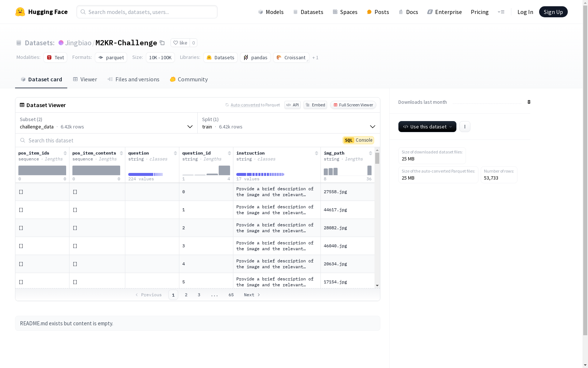
Task: Switch to the Viewer tab
Action: pos(85,79)
